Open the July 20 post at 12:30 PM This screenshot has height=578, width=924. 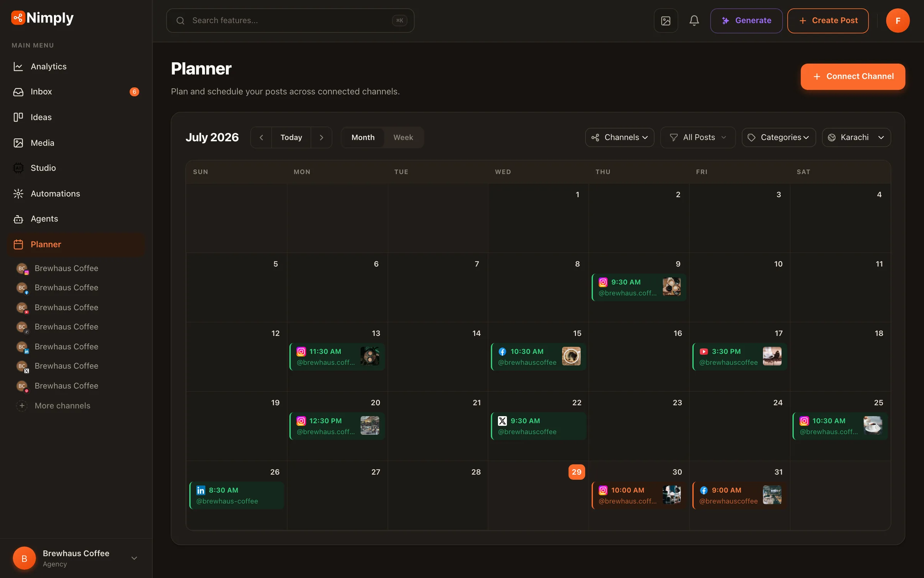click(x=337, y=426)
